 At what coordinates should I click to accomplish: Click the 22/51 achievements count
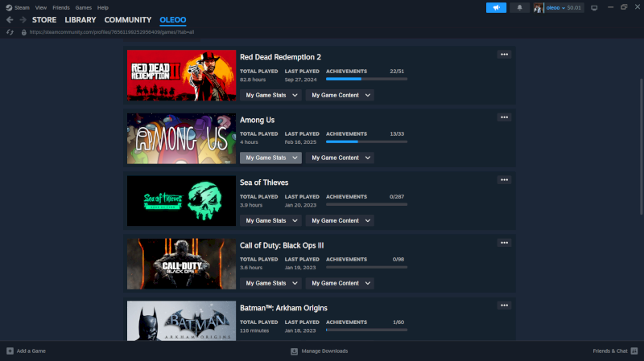[x=397, y=71]
